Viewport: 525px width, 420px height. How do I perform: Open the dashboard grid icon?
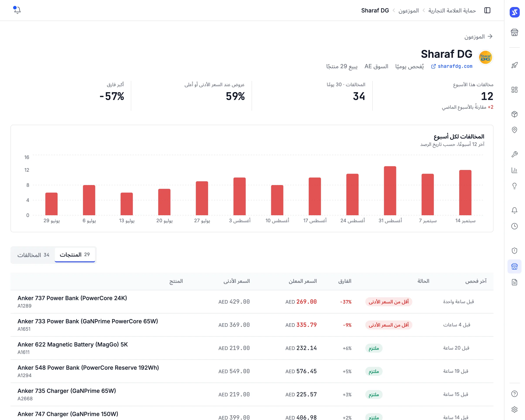coord(514,90)
